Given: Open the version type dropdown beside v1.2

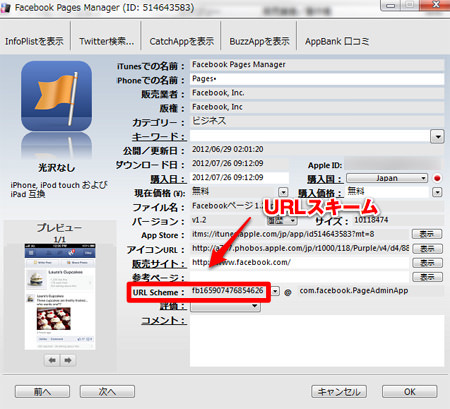Looking at the screenshot, I should coord(282,220).
